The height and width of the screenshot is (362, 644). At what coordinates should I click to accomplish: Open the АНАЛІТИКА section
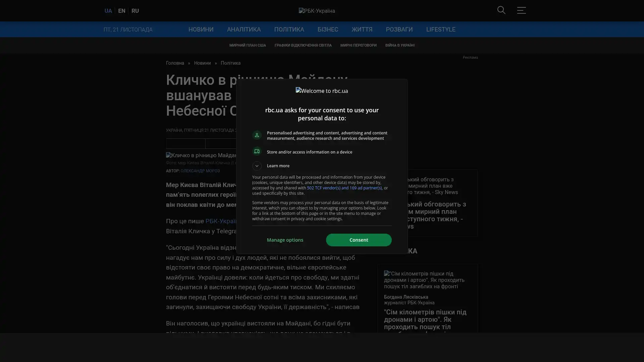coord(244,29)
